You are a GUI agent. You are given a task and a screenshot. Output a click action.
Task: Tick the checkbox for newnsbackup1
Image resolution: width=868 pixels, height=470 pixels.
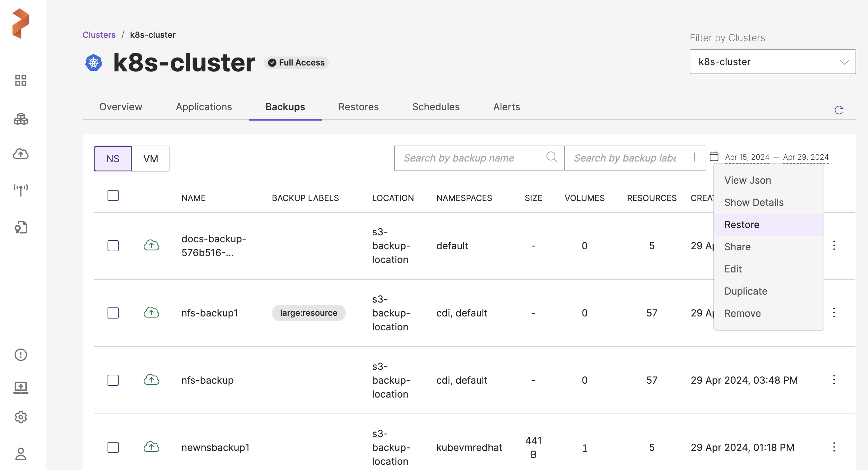(113, 447)
